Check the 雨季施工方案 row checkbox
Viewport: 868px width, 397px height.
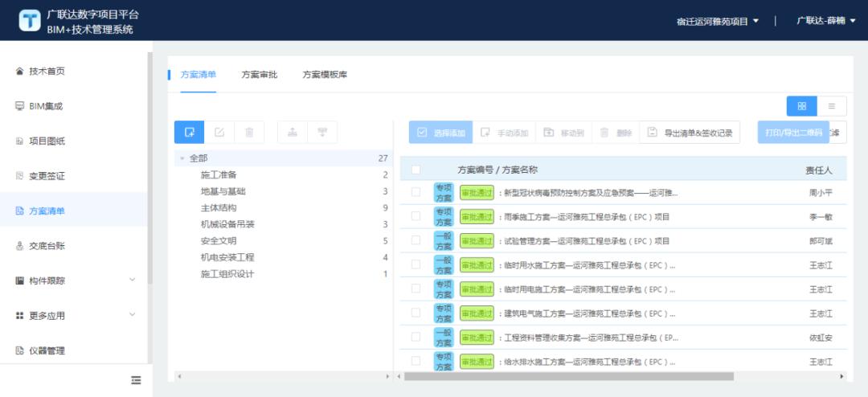click(x=416, y=216)
